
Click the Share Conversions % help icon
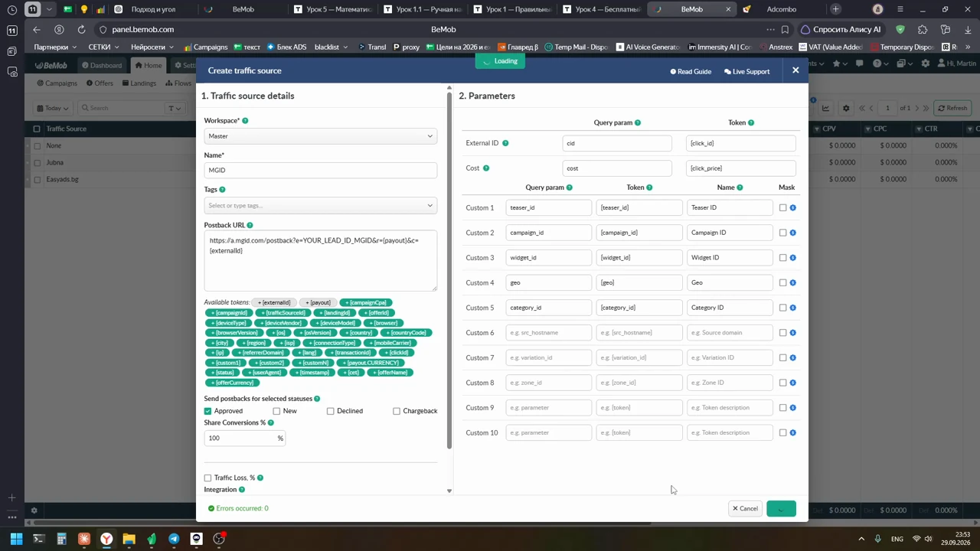270,422
